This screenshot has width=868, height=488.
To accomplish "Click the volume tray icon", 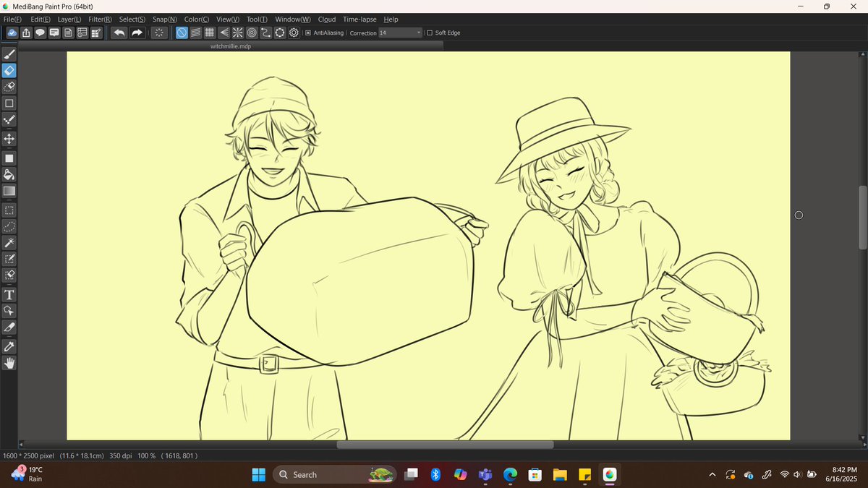I will pos(798,475).
